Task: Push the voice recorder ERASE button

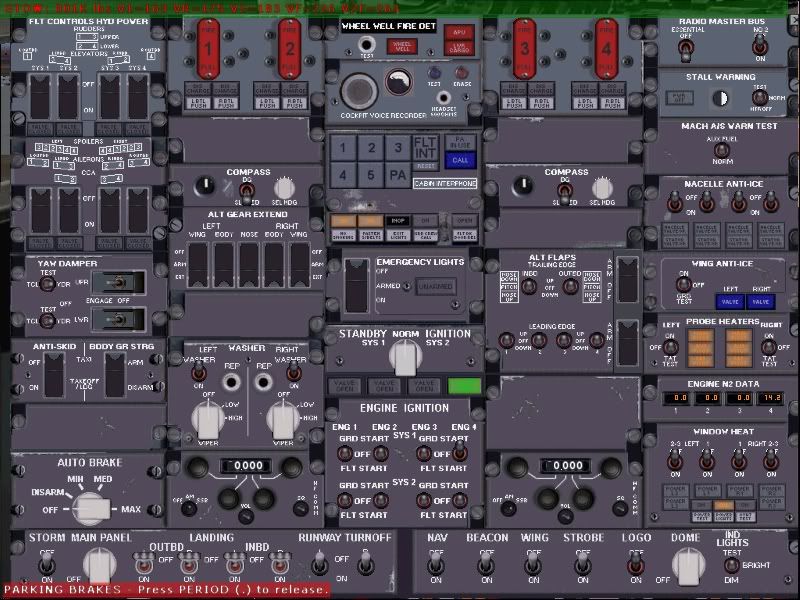Action: [x=462, y=72]
